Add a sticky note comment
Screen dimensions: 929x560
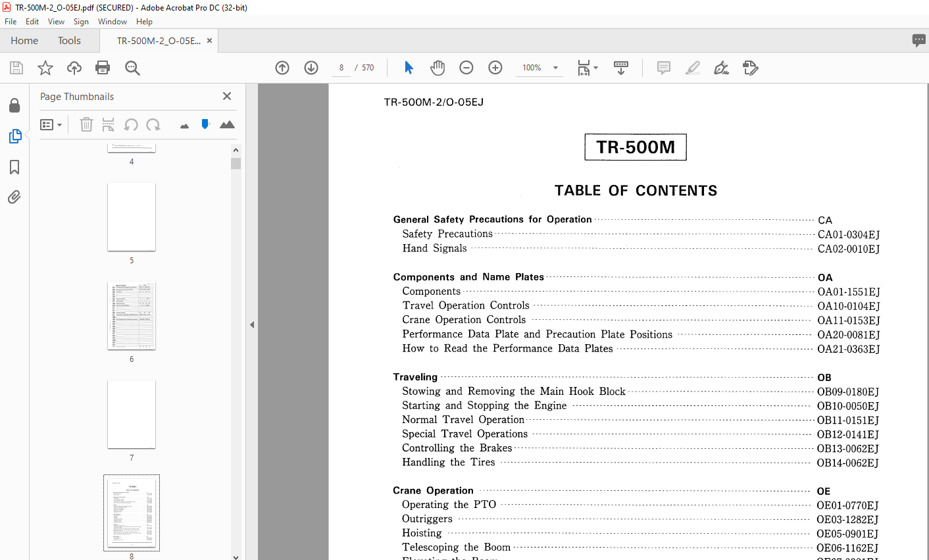pos(664,68)
